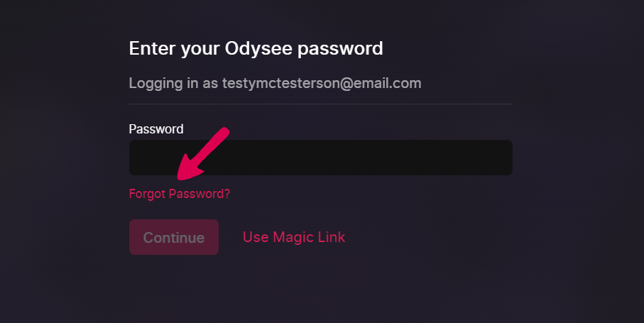
Task: Click the red arrow annotation
Action: click(203, 153)
